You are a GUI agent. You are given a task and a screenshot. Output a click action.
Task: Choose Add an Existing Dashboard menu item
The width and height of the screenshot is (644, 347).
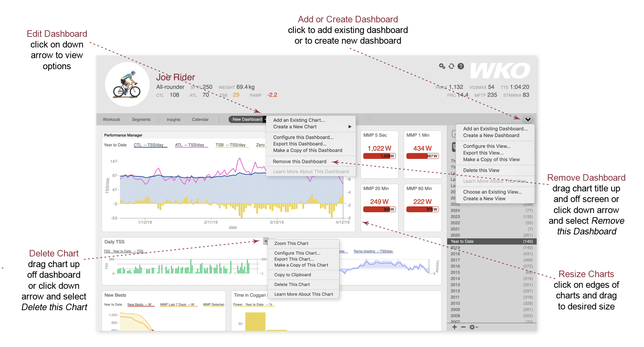(x=495, y=129)
